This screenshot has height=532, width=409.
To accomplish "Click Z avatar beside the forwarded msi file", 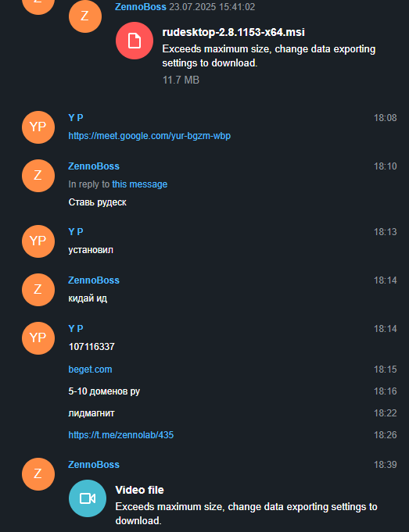I will tap(85, 16).
